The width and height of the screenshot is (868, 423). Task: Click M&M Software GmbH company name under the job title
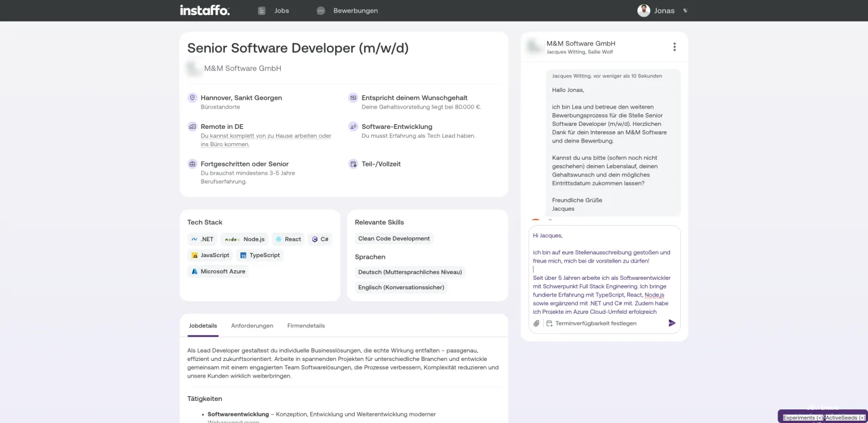tap(243, 69)
